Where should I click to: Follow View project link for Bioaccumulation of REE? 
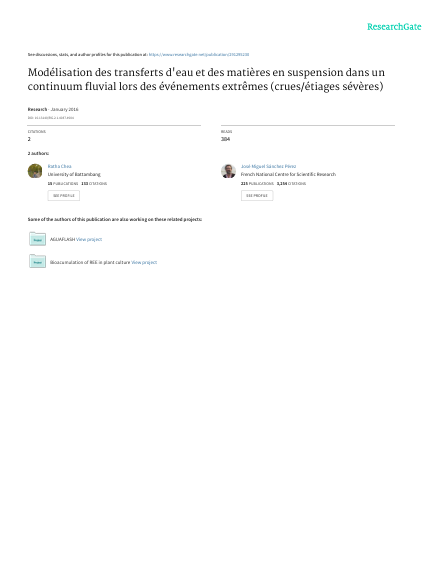coord(144,262)
